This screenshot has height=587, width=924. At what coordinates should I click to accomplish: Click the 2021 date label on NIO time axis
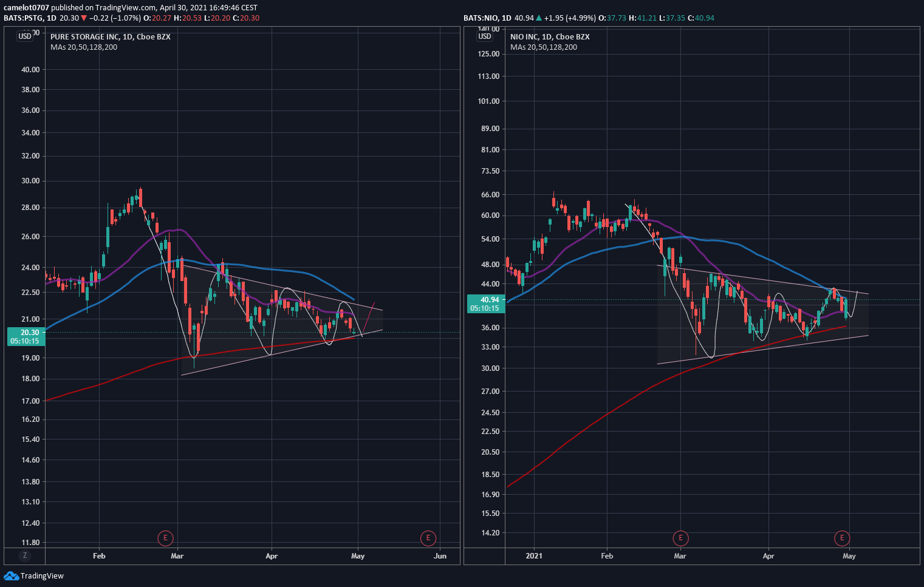click(x=534, y=555)
